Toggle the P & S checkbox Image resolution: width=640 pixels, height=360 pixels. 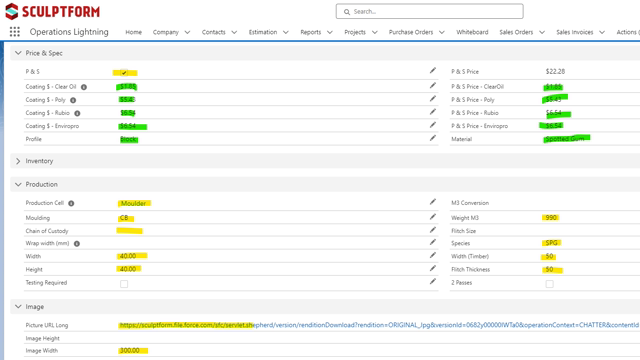point(124,73)
